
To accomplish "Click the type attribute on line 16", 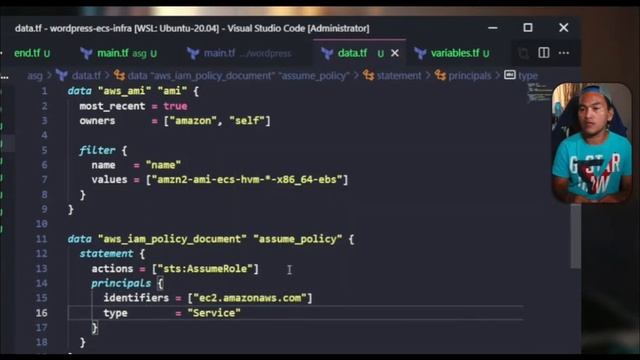I will [115, 313].
